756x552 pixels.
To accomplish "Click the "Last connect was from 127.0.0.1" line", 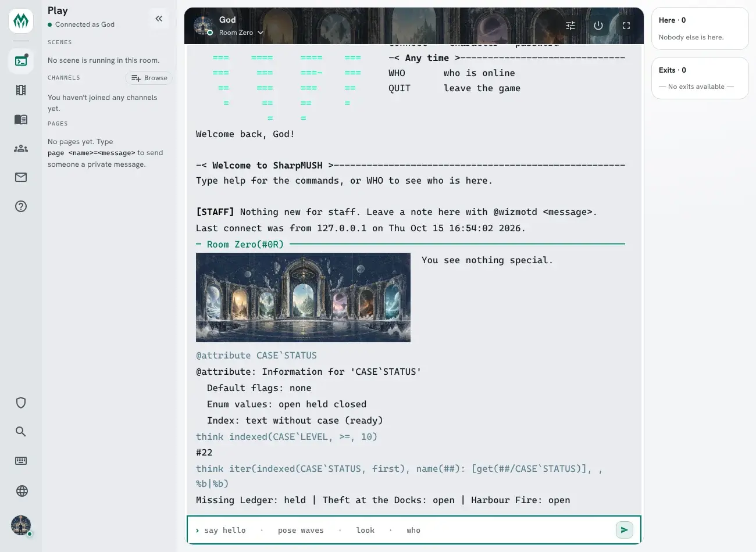I will 361,228.
